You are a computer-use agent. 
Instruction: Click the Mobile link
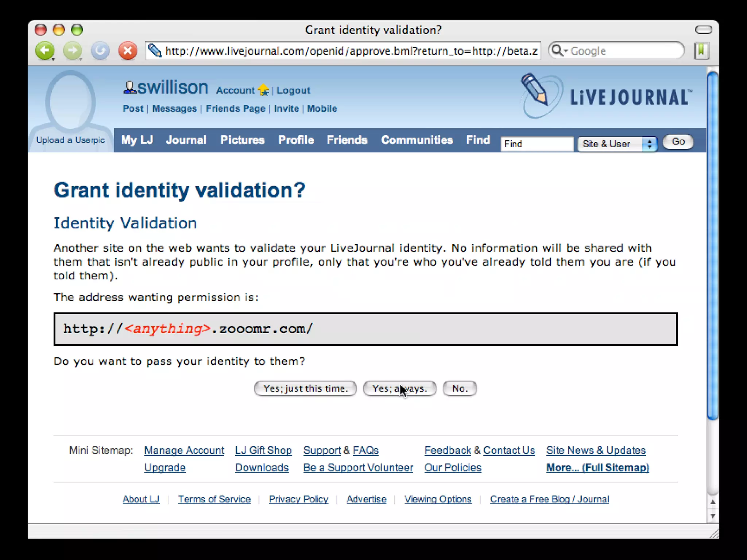[322, 109]
